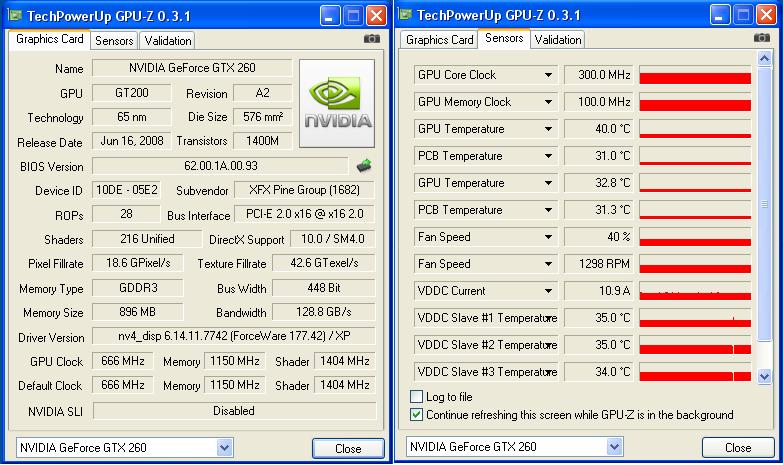
Task: Minimize the left GPU-Z window
Action: point(330,16)
